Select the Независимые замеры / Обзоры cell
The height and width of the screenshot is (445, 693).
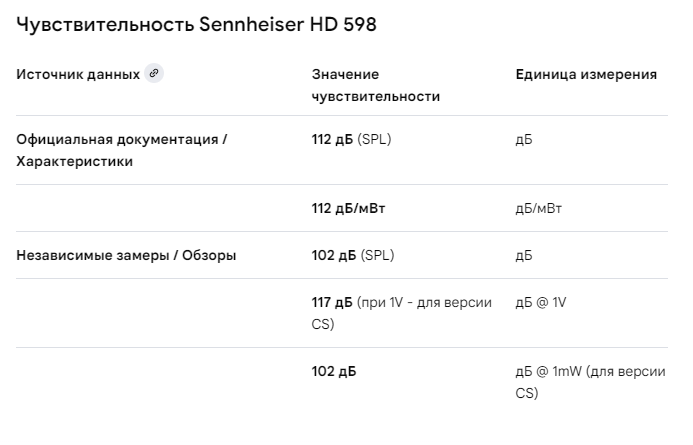[127, 255]
